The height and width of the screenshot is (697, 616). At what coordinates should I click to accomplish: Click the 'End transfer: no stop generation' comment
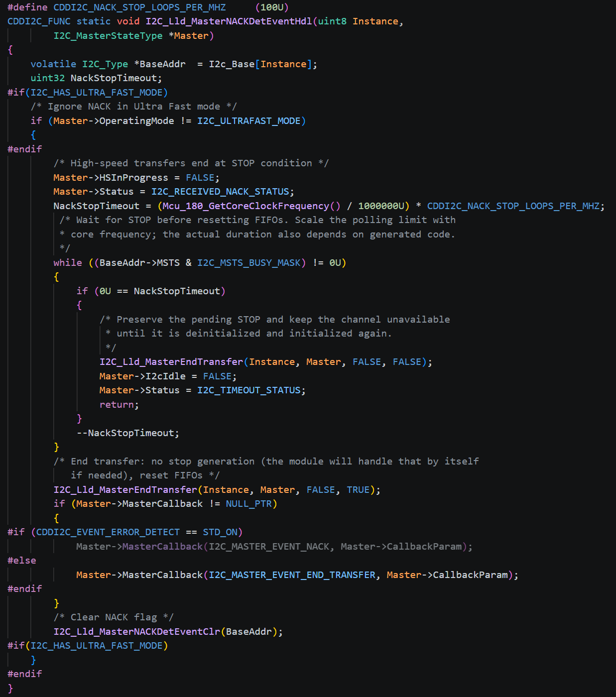click(266, 462)
